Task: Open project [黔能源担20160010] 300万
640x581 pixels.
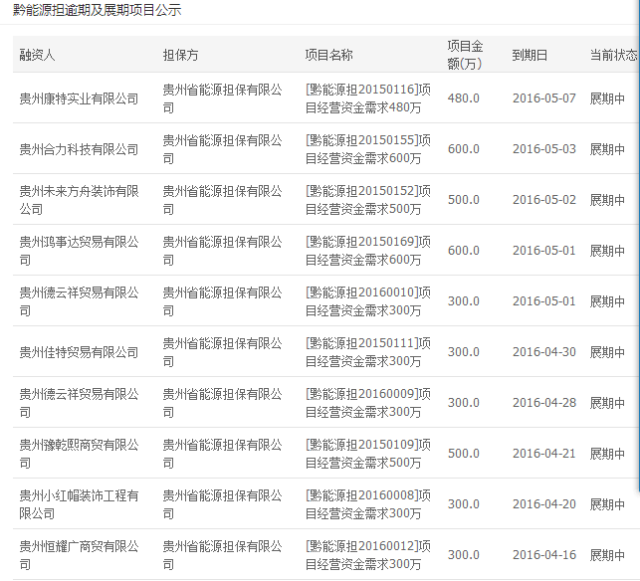Action: [368, 301]
